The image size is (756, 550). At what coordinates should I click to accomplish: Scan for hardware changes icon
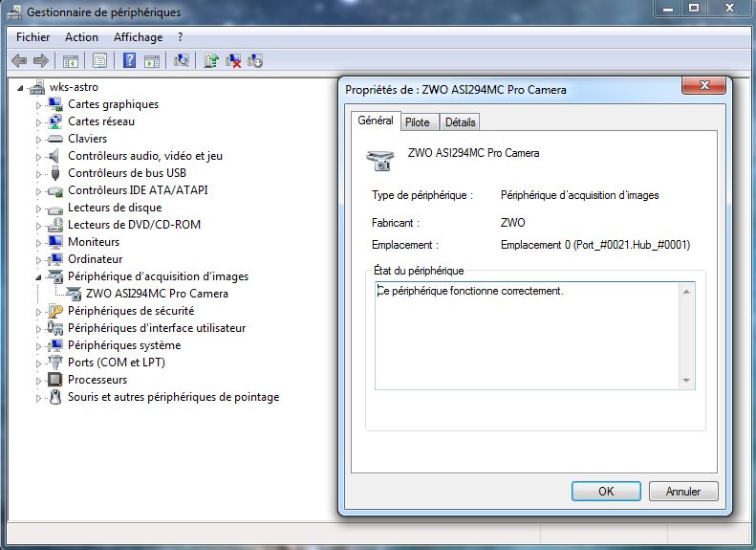[182, 61]
